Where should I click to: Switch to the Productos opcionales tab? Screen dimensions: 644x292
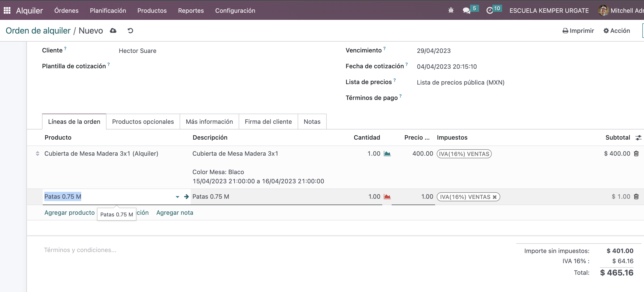[x=143, y=121]
